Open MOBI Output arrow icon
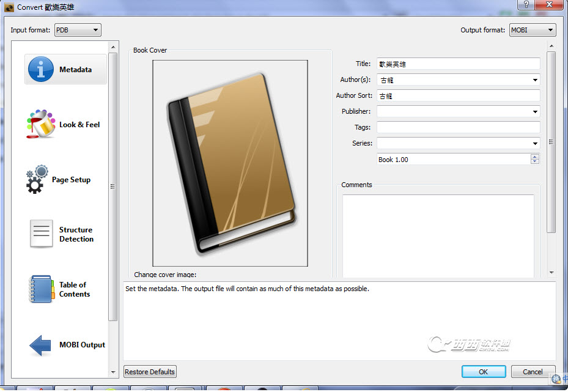Viewport: 568px width, 392px height. pos(41,345)
